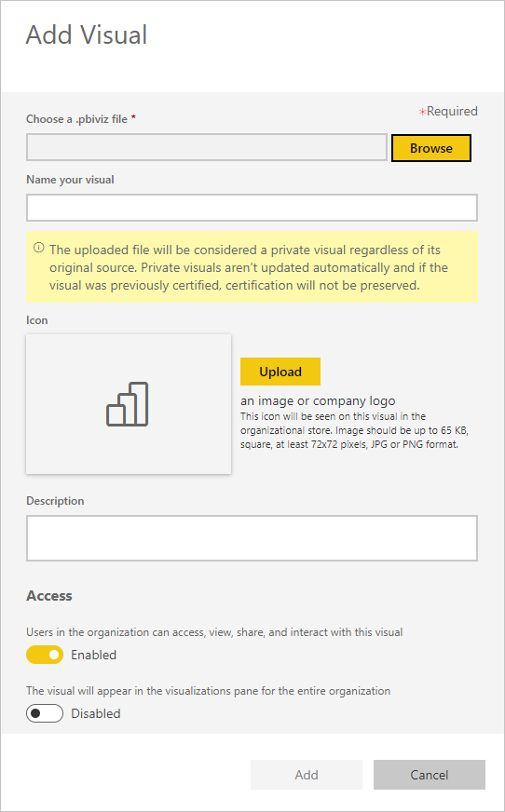Click the 'Description' label
Image resolution: width=505 pixels, height=812 pixels.
click(x=55, y=501)
